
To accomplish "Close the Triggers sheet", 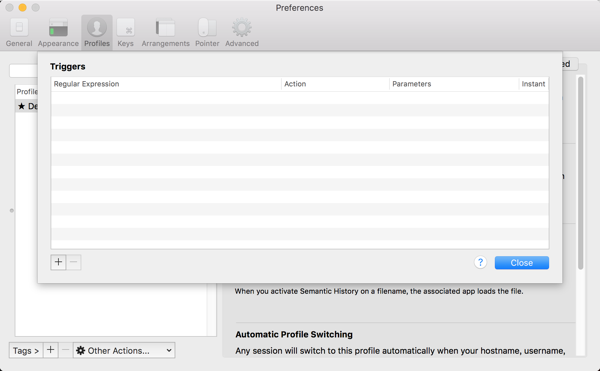I will pyautogui.click(x=522, y=263).
